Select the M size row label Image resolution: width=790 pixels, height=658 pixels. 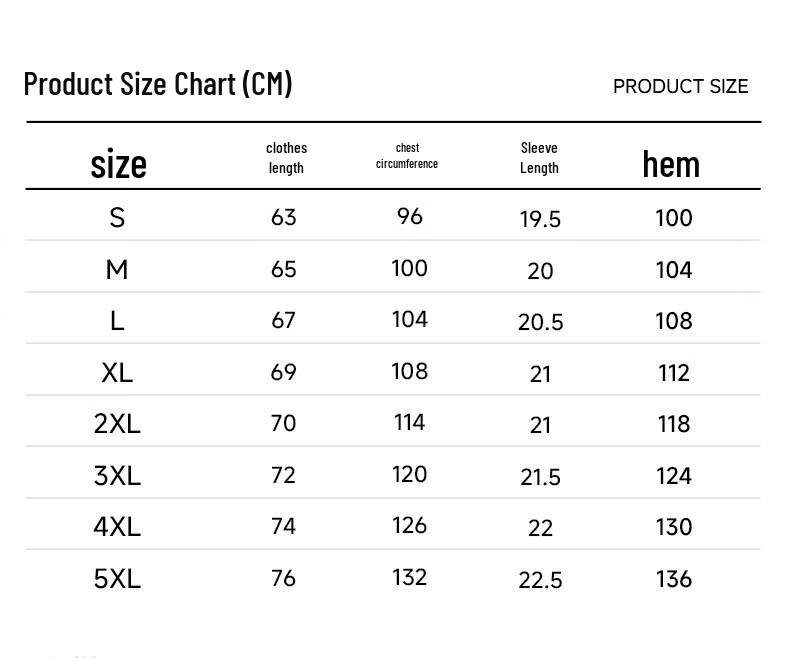point(117,270)
